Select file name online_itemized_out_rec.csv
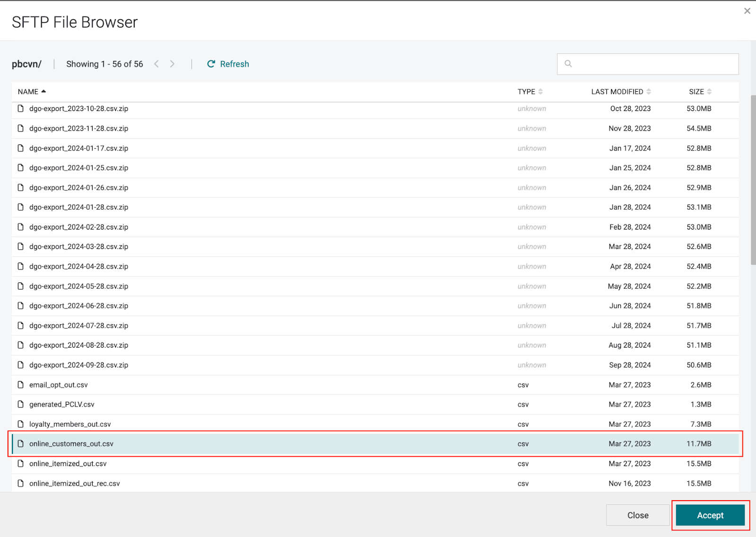756x537 pixels. pos(75,484)
